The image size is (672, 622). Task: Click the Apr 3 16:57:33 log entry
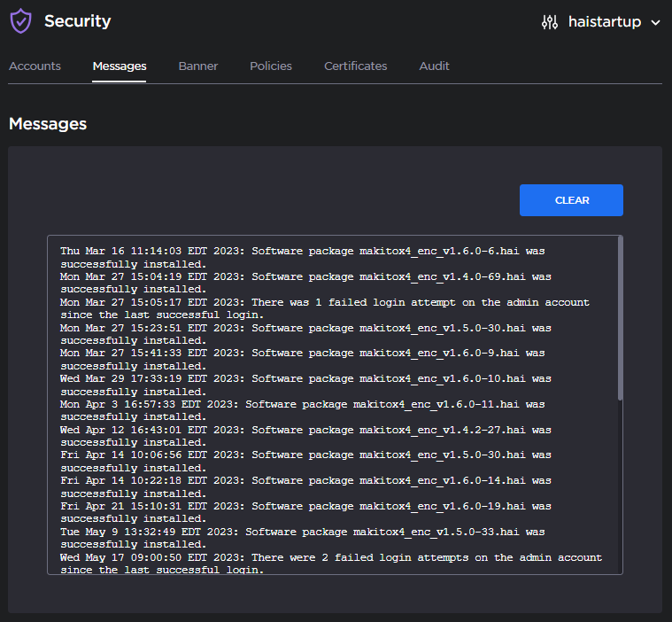point(302,410)
